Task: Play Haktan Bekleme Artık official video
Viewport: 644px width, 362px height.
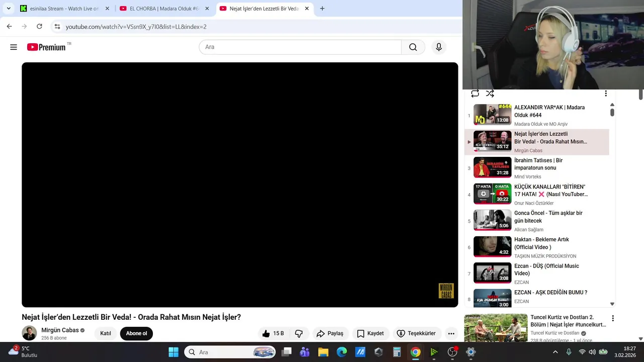Action: tap(536, 247)
